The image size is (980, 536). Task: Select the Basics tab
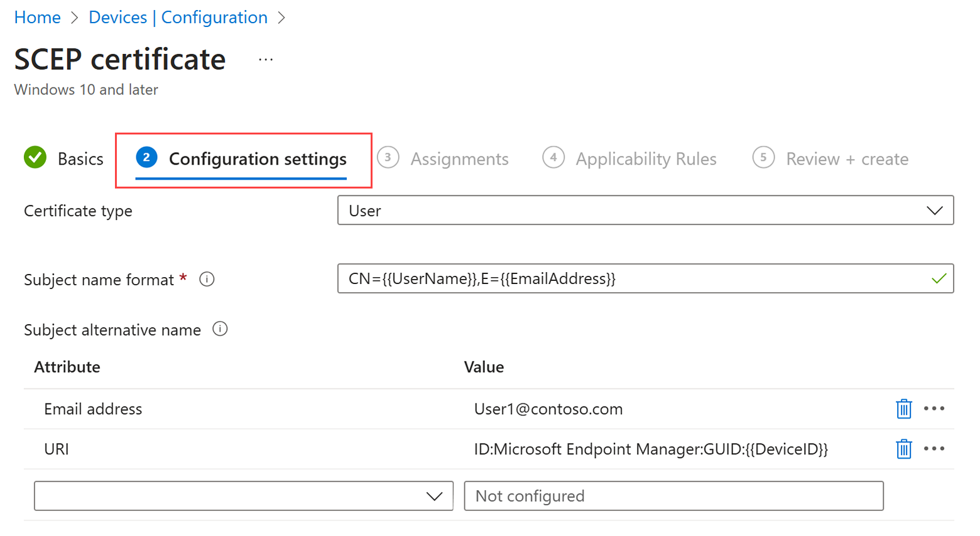[80, 158]
